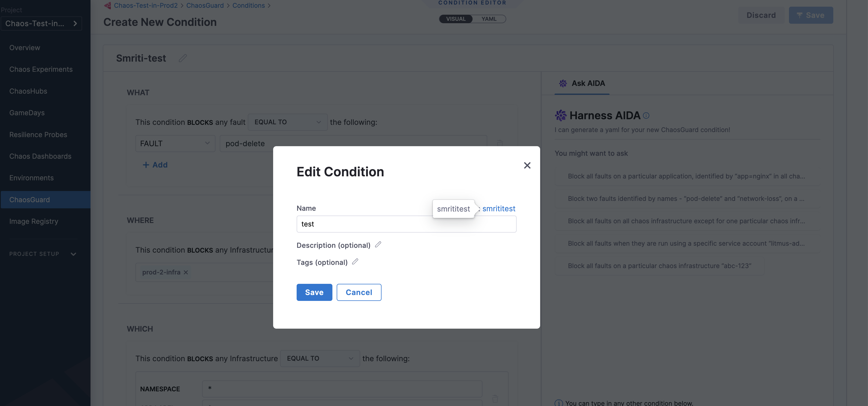The height and width of the screenshot is (406, 868).
Task: Click the top-right Save button
Action: [811, 15]
